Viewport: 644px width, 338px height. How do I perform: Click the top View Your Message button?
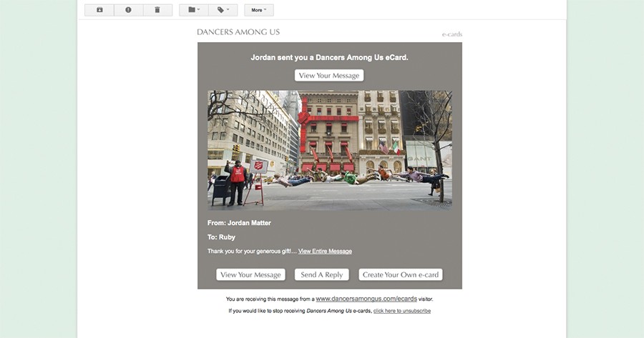click(x=329, y=76)
